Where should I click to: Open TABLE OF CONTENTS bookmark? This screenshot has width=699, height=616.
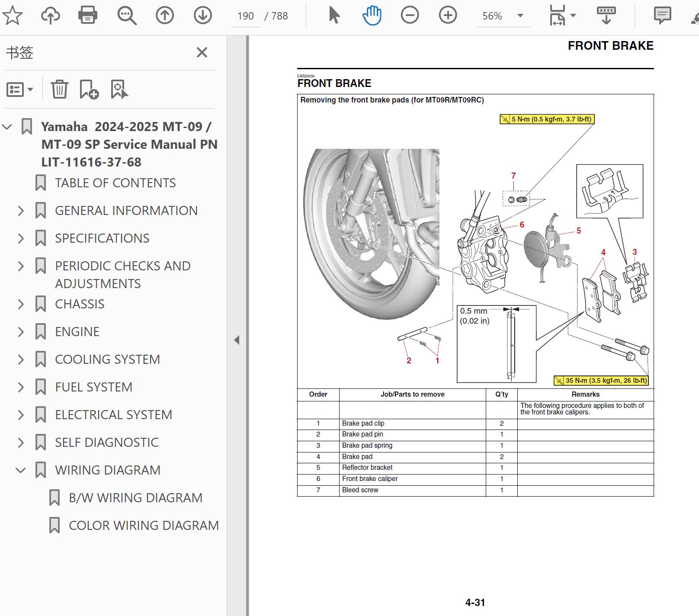pos(115,183)
